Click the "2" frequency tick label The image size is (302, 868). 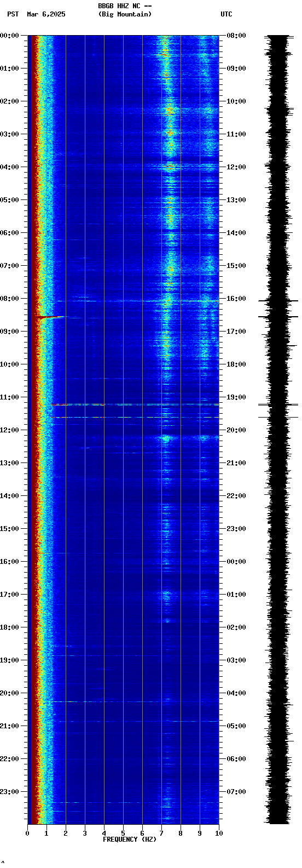pyautogui.click(x=66, y=833)
